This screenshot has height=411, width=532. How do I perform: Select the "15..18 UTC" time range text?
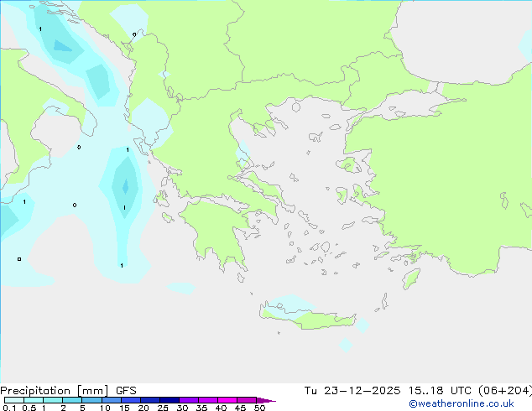point(440,391)
